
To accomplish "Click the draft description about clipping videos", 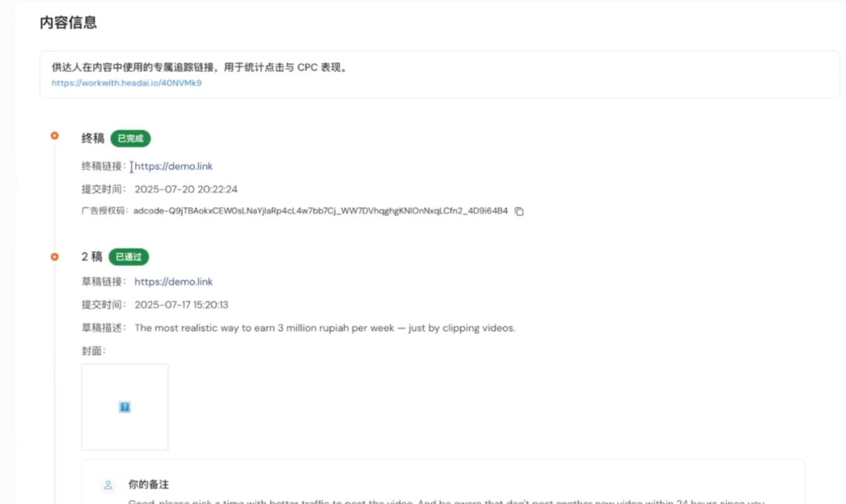I will 325,328.
